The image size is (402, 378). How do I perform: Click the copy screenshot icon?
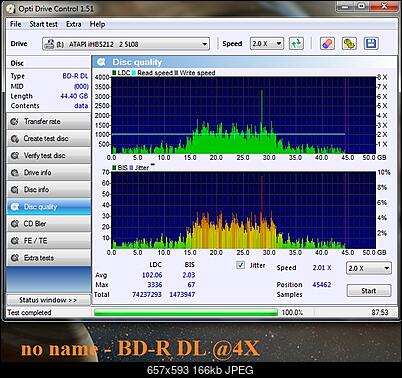click(x=349, y=44)
